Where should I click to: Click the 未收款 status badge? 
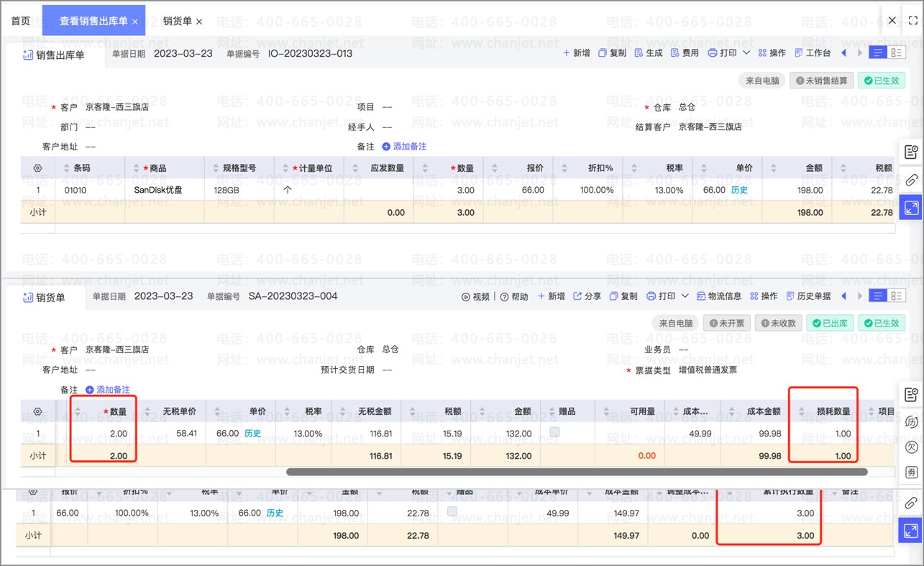(x=779, y=324)
